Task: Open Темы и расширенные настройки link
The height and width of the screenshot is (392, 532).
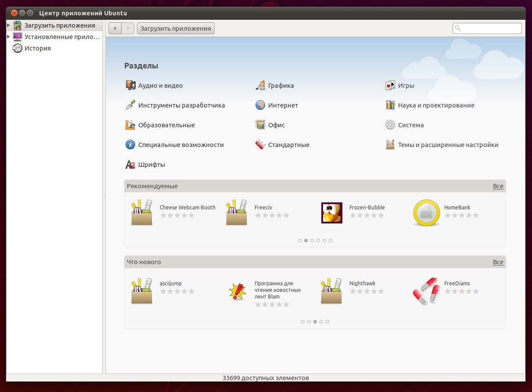Action: click(x=448, y=145)
